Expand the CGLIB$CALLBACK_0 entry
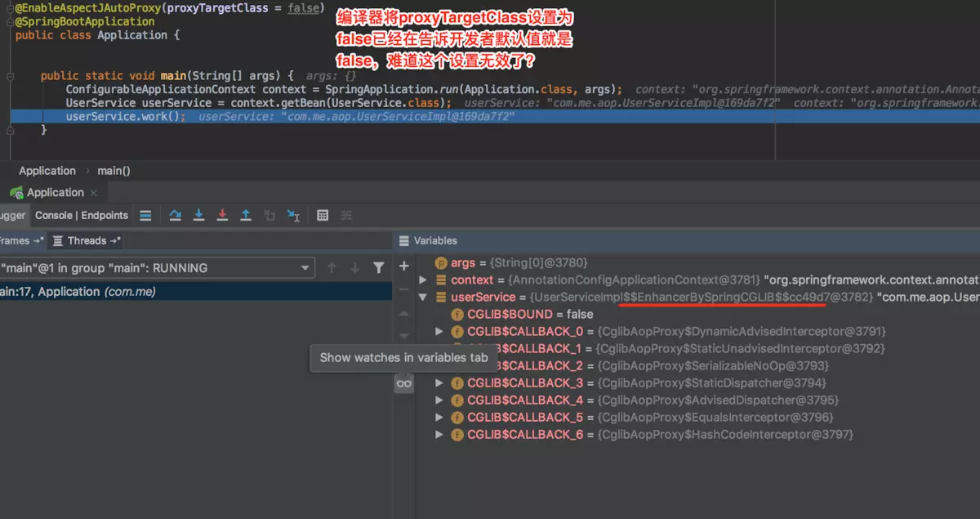 pyautogui.click(x=440, y=331)
